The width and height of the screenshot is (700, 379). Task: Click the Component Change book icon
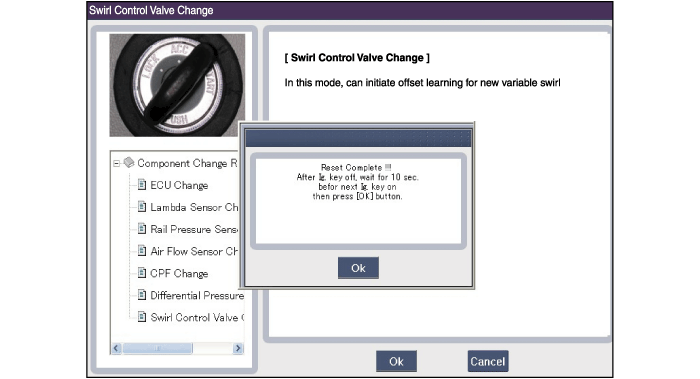[129, 162]
